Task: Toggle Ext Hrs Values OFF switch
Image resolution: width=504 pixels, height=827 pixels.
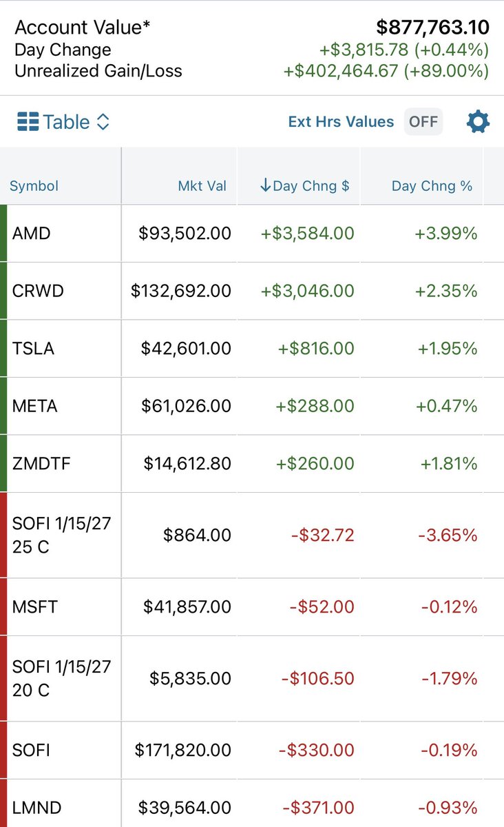Action: click(x=423, y=122)
